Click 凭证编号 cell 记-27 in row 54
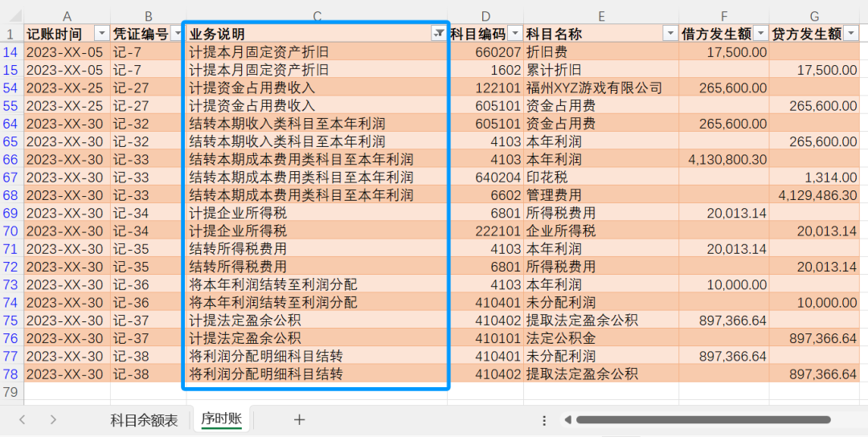The height and width of the screenshot is (437, 868). [x=149, y=88]
